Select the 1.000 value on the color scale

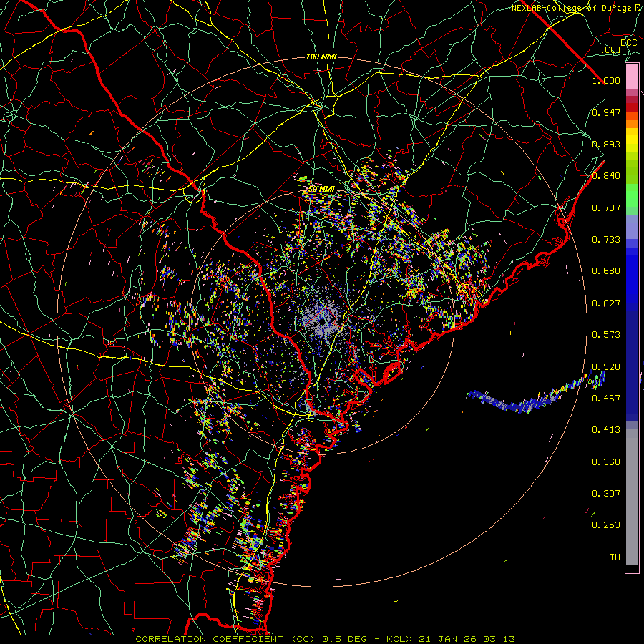coord(606,80)
